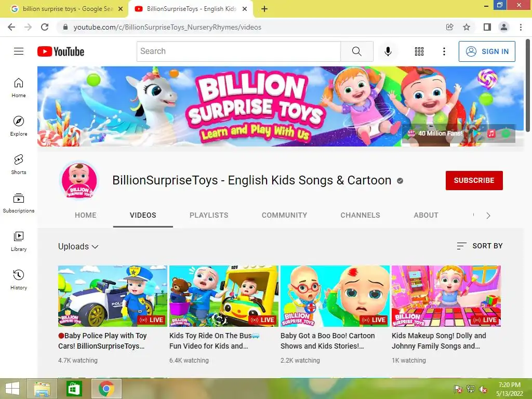Switch to the Channels tab
Viewport: 532px width, 399px height.
(361, 216)
